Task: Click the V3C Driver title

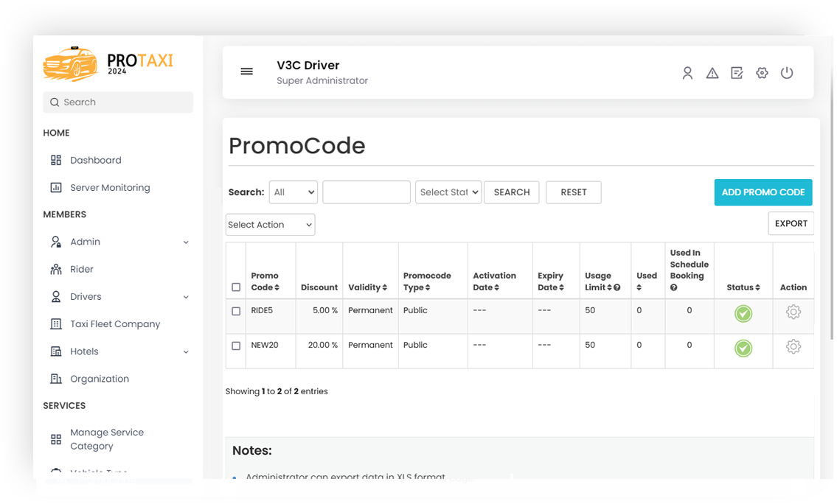Action: (x=308, y=65)
